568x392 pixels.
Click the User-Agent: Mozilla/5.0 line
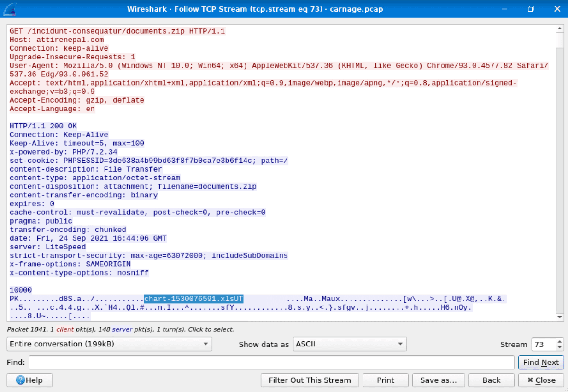coord(279,70)
